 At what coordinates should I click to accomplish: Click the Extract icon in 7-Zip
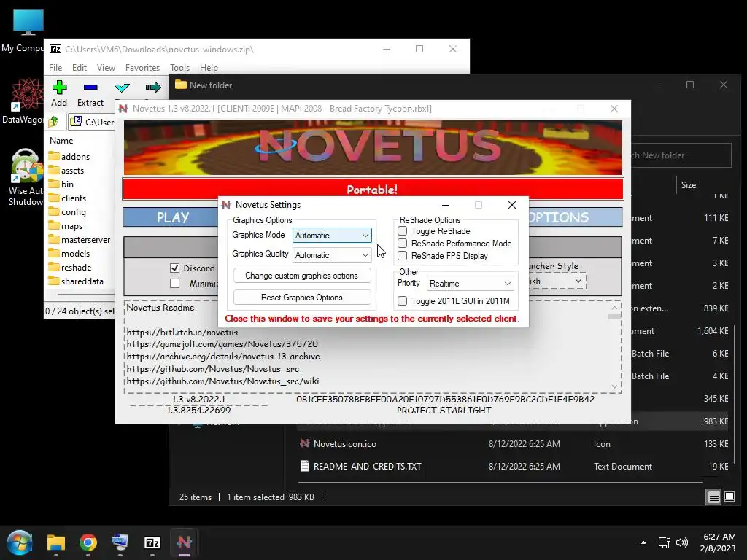click(90, 87)
